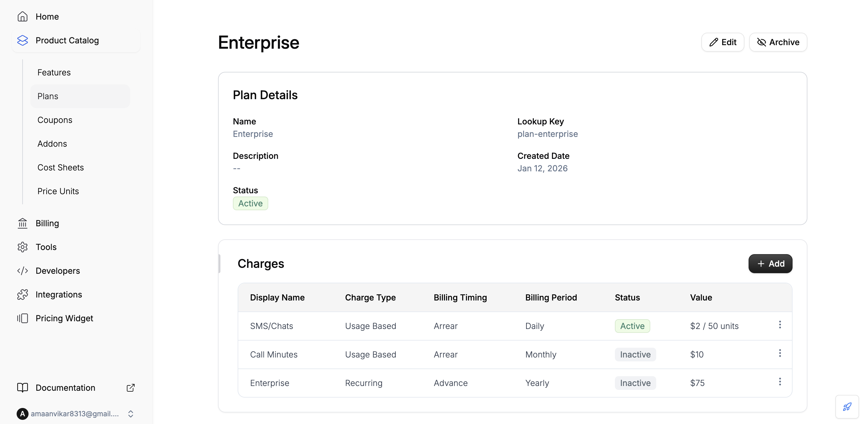Click the Documentation book icon
The height and width of the screenshot is (424, 868).
[x=22, y=388]
